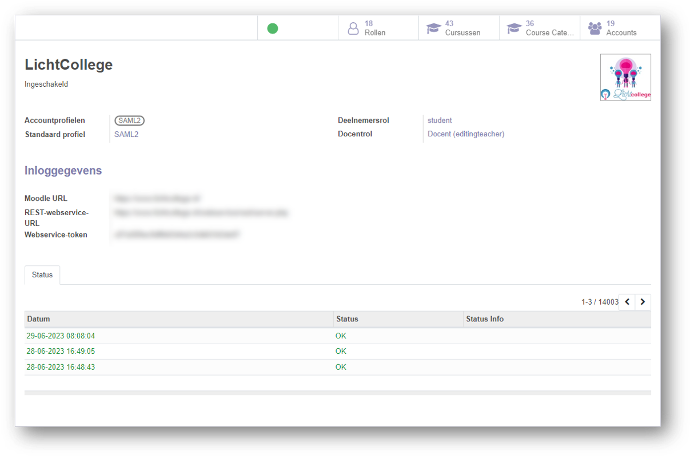The height and width of the screenshot is (456, 690).
Task: Click the 19 Accounts counter label
Action: point(620,28)
